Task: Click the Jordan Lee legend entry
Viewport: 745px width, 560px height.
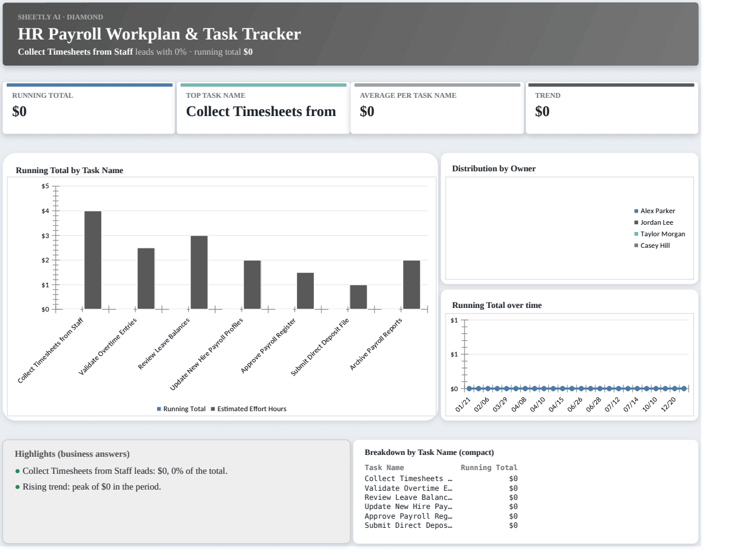Action: [x=654, y=222]
